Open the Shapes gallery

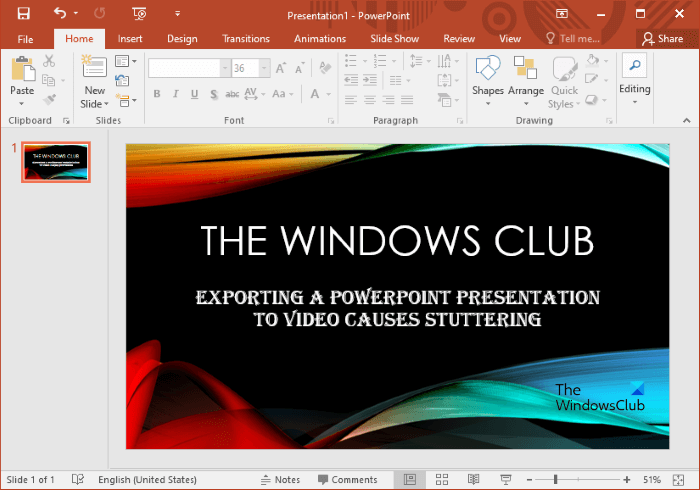click(x=488, y=80)
